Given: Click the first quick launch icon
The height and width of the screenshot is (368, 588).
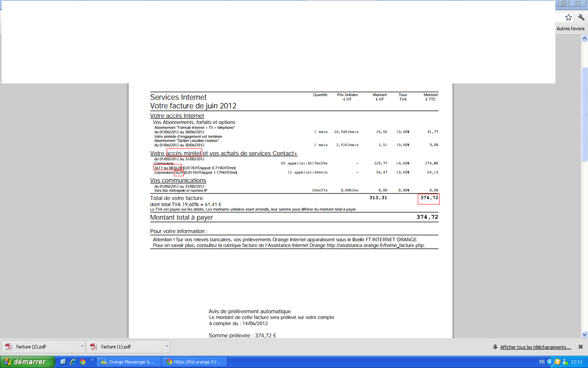Looking at the screenshot, I should coord(63,362).
